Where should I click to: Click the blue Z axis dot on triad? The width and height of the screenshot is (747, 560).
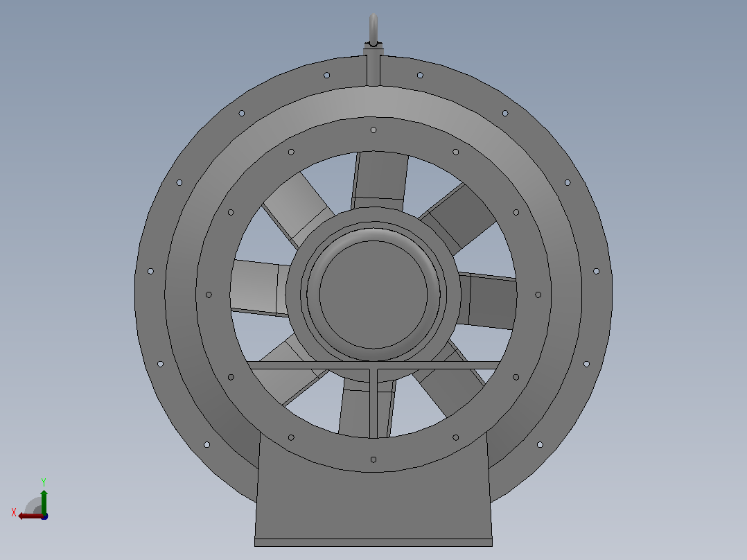point(44,516)
